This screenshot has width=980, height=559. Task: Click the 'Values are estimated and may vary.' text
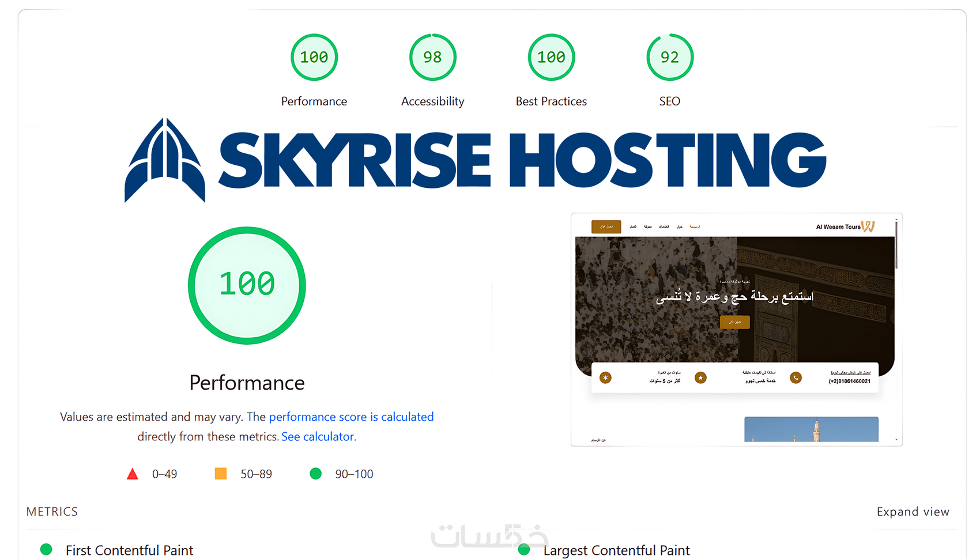tap(152, 417)
